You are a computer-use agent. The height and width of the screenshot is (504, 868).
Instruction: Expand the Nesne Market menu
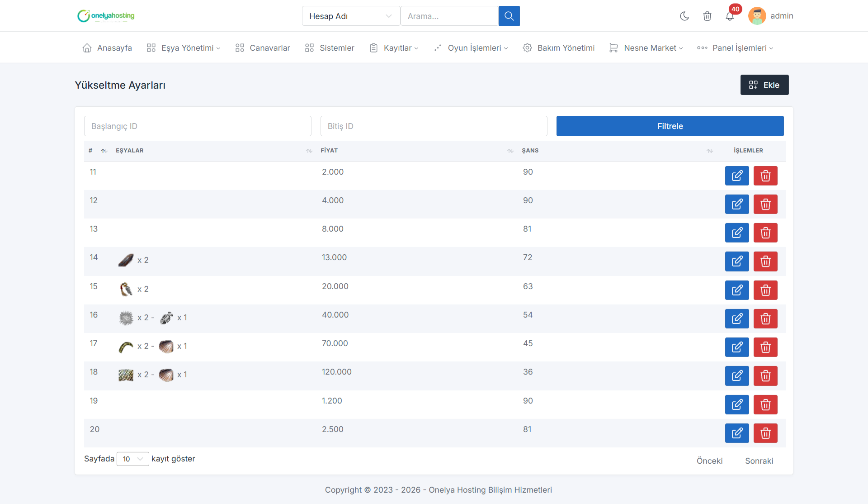tap(646, 48)
